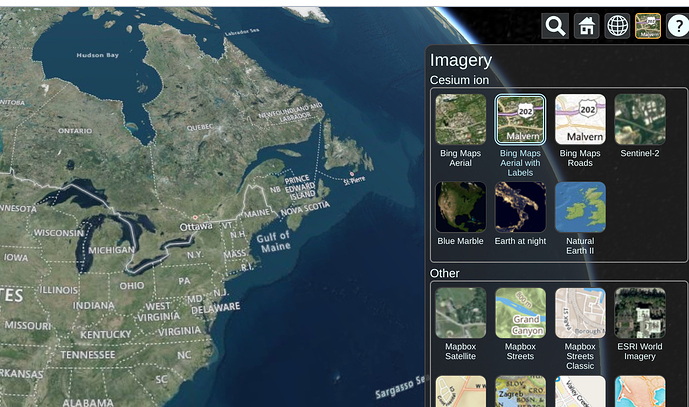Viewport: 689px width, 407px height.
Task: Open the scene mode globe picker
Action: [x=617, y=26]
